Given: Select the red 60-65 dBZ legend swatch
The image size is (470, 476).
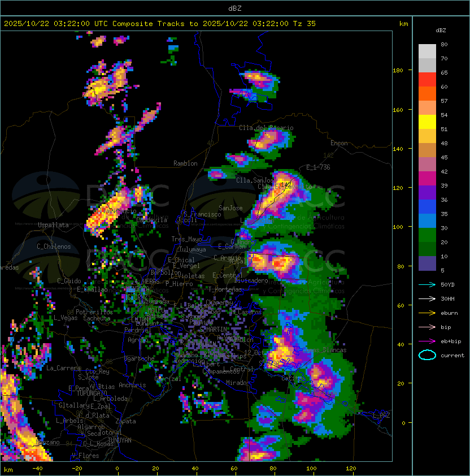Looking at the screenshot, I should (427, 80).
